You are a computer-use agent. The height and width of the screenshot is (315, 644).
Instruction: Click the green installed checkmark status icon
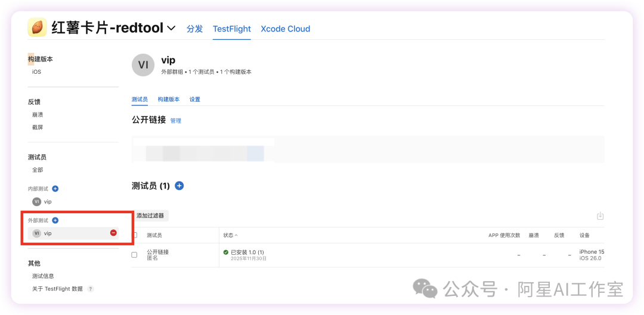[226, 252]
